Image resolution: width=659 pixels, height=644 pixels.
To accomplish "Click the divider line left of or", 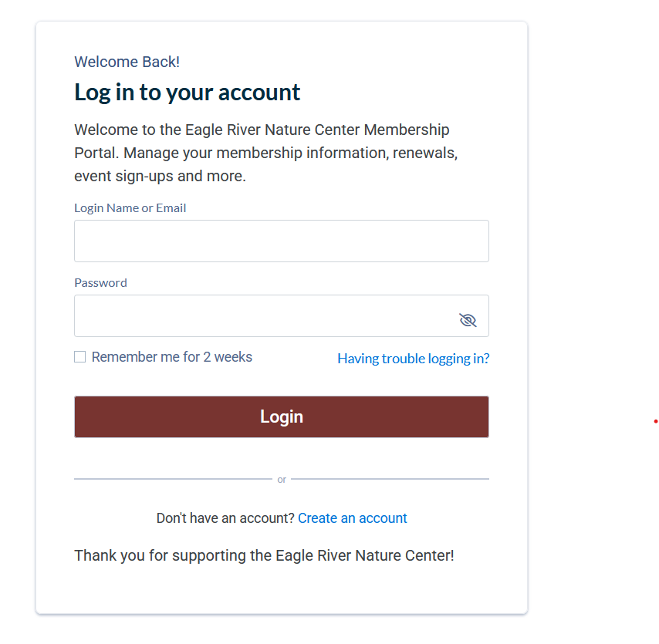I will [x=173, y=479].
